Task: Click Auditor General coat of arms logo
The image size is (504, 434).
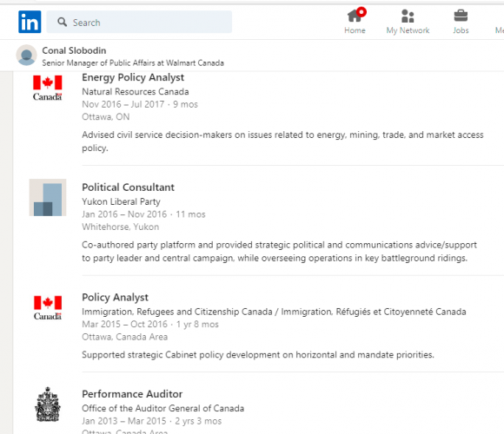Action: point(48,404)
